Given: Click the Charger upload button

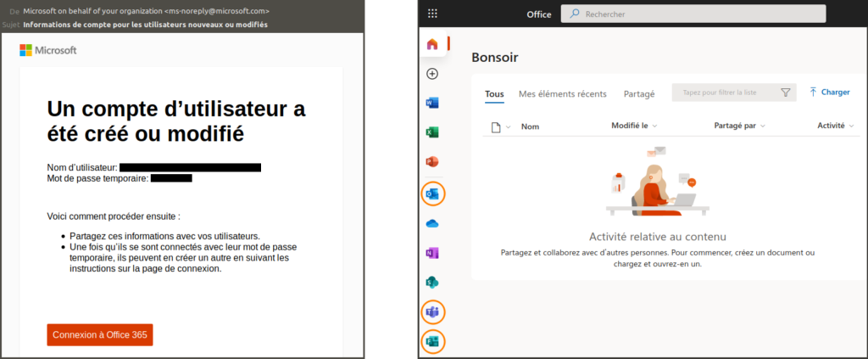Looking at the screenshot, I should pyautogui.click(x=829, y=92).
